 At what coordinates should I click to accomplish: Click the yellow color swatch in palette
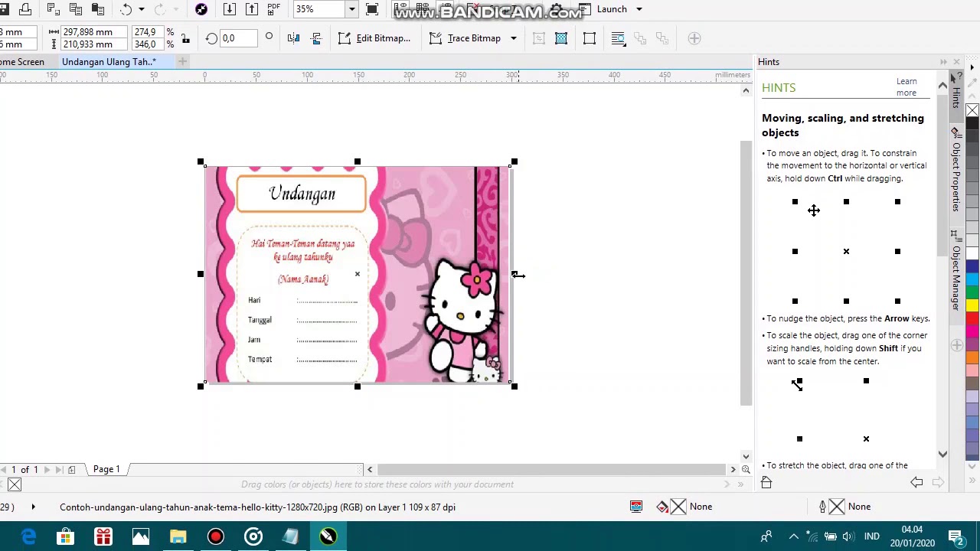[x=972, y=306]
